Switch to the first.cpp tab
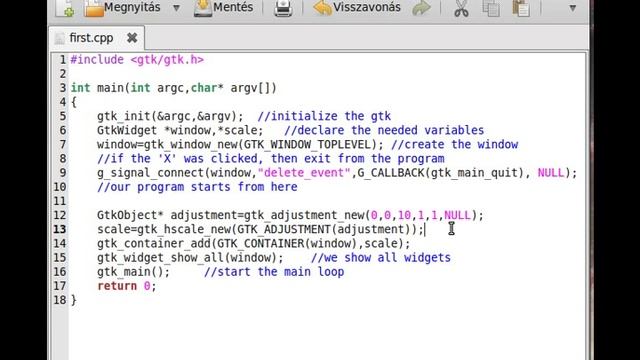The height and width of the screenshot is (360, 640). [91, 38]
